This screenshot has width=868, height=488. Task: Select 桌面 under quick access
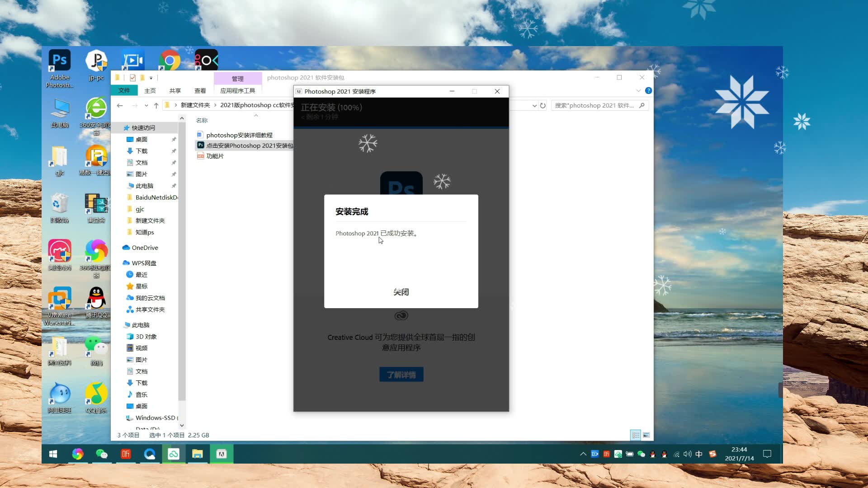click(142, 140)
